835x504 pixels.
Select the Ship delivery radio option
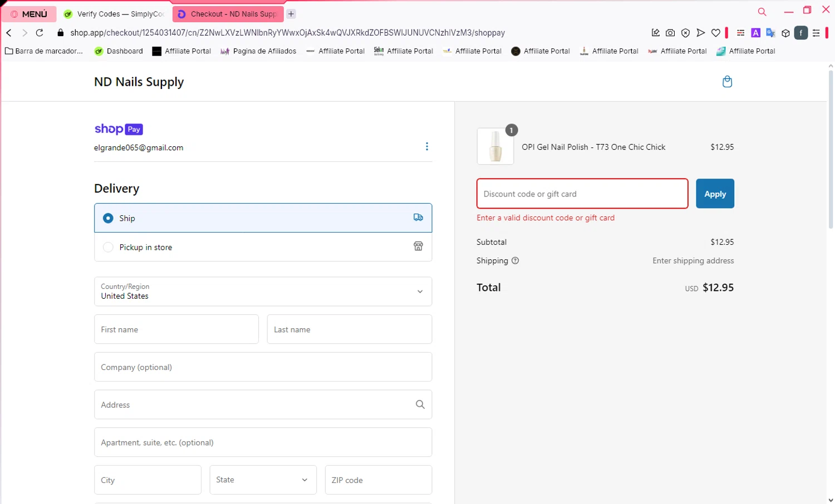click(108, 218)
